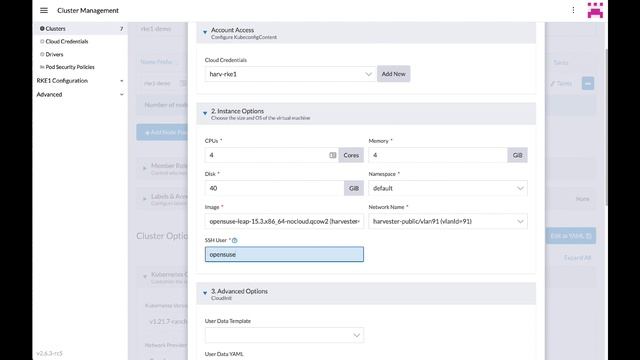Image resolution: width=640 pixels, height=360 pixels.
Task: Collapse the 3. Advanced Options section
Action: point(205,293)
